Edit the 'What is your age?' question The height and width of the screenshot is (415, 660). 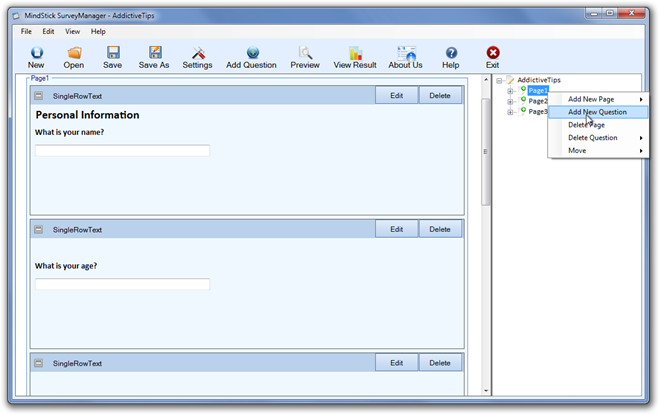pyautogui.click(x=397, y=229)
